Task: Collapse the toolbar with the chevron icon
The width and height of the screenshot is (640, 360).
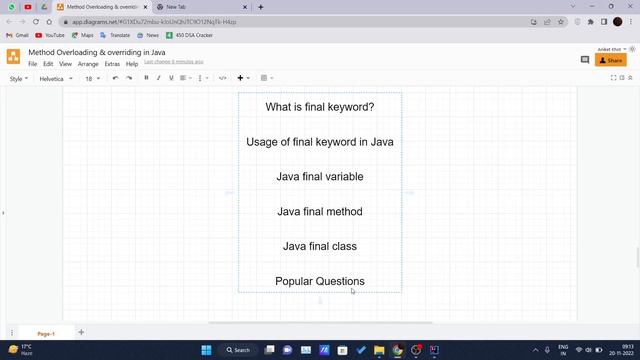Action: click(630, 78)
